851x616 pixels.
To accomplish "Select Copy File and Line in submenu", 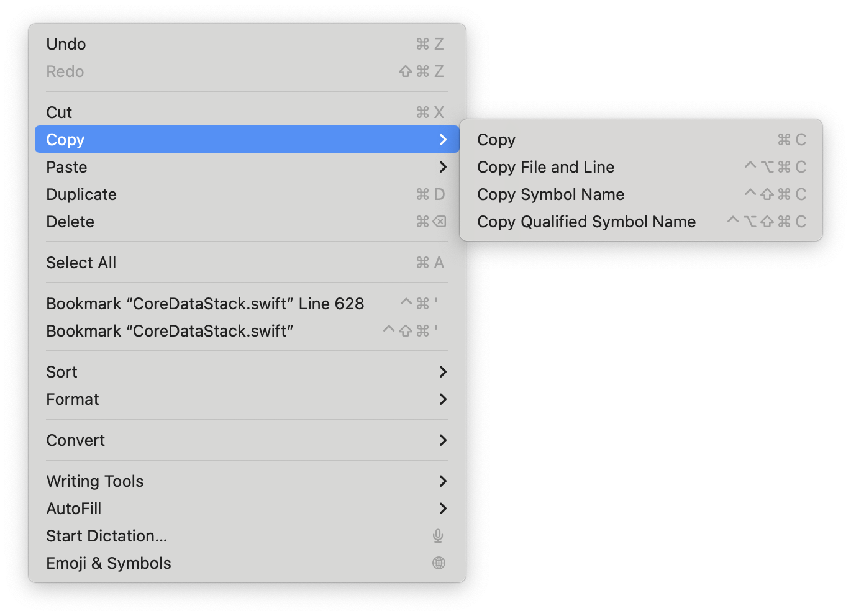I will tap(546, 167).
